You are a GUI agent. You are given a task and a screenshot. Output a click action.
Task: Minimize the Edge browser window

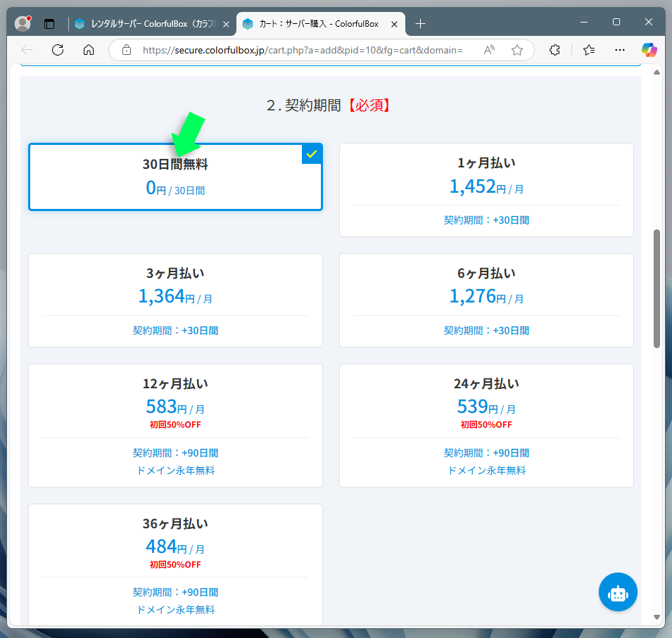point(584,22)
